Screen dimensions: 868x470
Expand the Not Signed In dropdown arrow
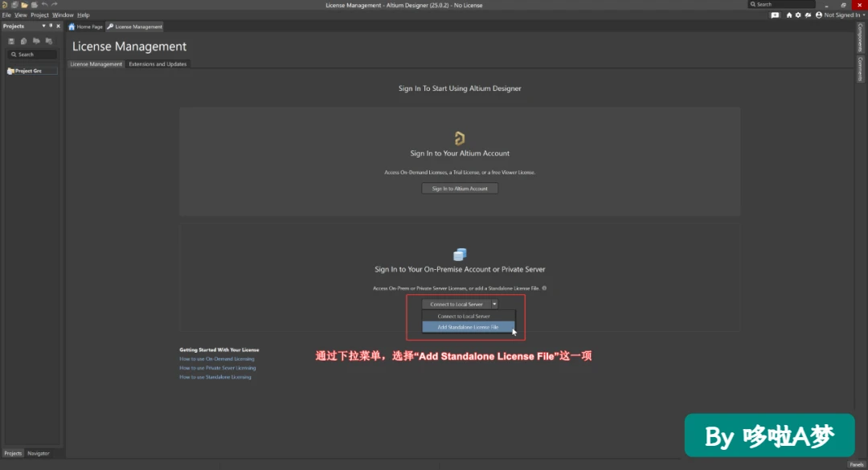(x=863, y=15)
